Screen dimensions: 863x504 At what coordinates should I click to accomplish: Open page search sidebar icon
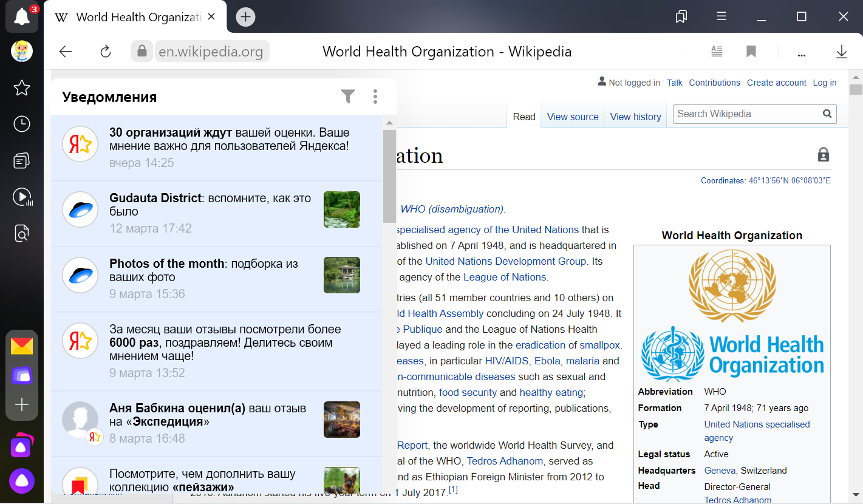[x=22, y=233]
